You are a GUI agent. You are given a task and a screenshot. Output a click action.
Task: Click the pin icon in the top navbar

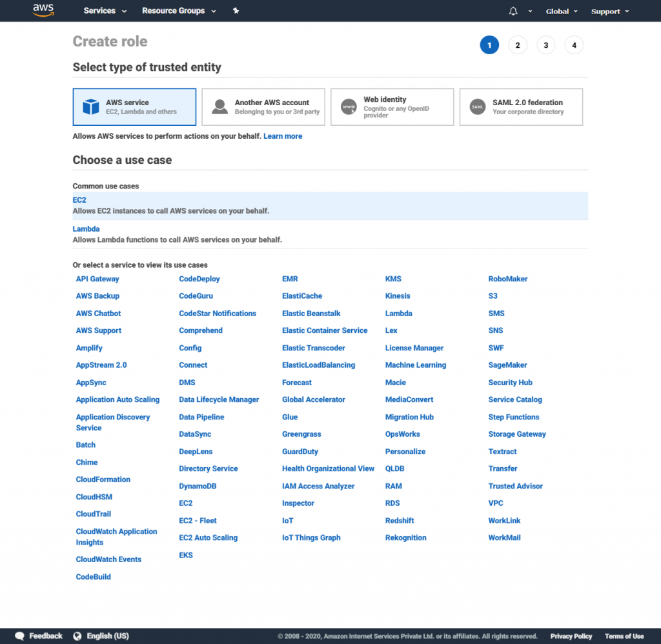(236, 10)
